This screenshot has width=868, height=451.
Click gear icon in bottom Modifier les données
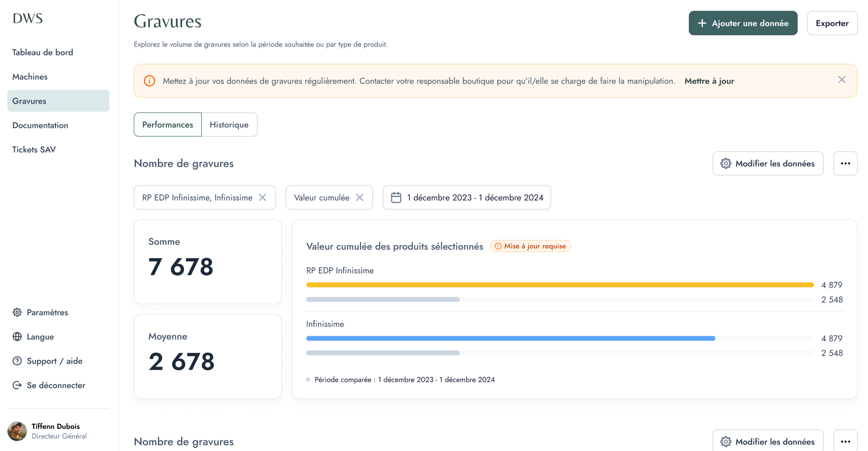point(726,441)
